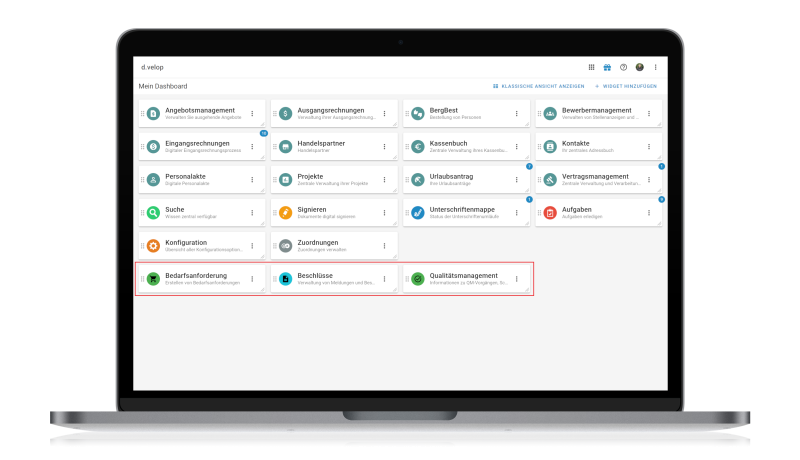The width and height of the screenshot is (800, 460).
Task: Grab the Personalakte widget drag handle
Action: tap(142, 180)
